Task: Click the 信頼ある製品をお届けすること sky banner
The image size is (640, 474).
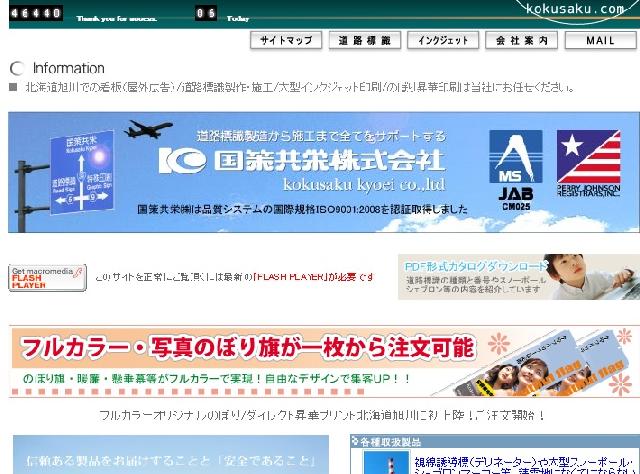Action: point(171,455)
